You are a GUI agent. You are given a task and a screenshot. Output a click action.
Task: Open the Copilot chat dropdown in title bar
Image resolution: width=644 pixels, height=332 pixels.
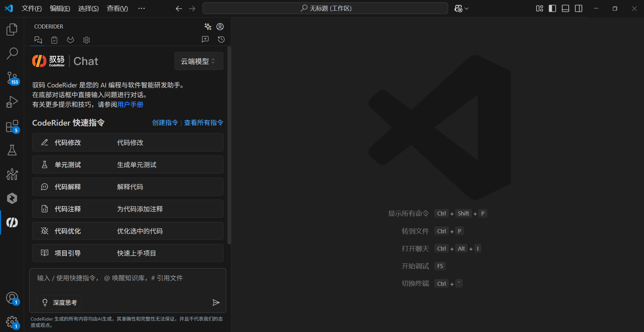[x=462, y=8]
